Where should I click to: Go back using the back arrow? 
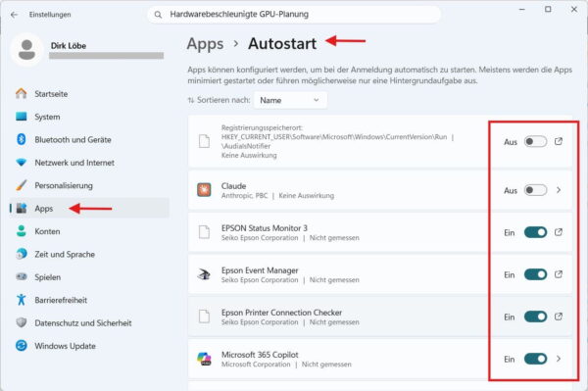pos(15,15)
